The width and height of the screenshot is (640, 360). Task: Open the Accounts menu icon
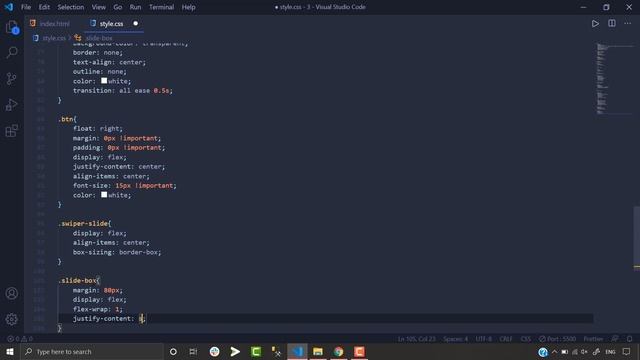coord(12,293)
